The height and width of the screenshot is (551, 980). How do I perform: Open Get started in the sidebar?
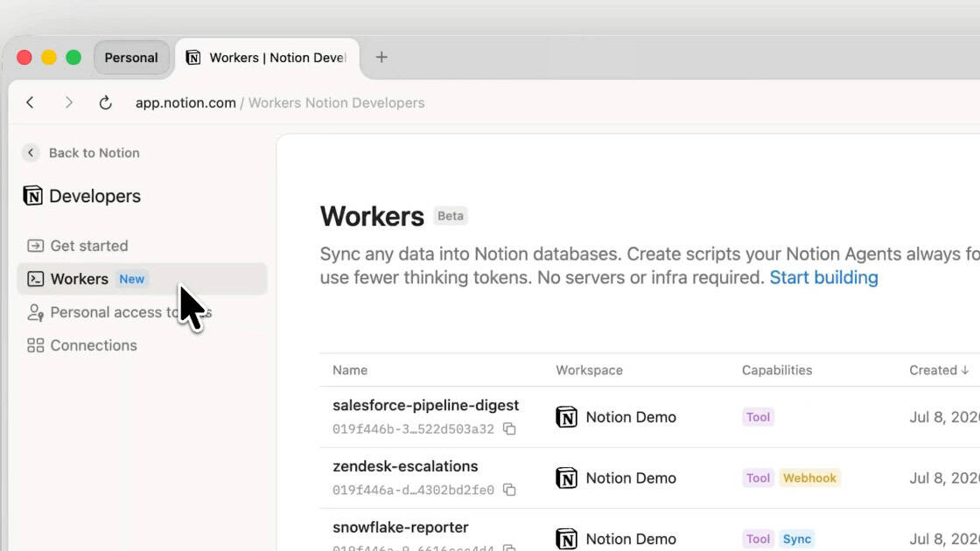(142, 246)
